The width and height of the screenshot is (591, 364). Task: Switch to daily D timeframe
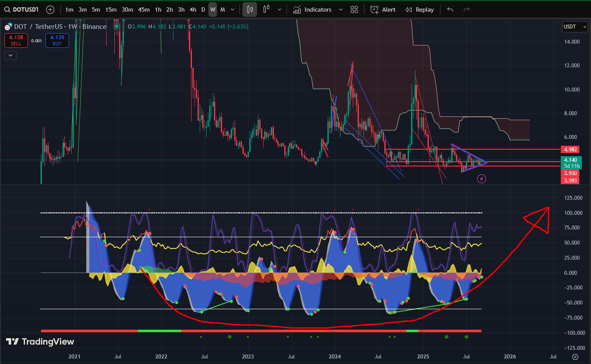[203, 9]
